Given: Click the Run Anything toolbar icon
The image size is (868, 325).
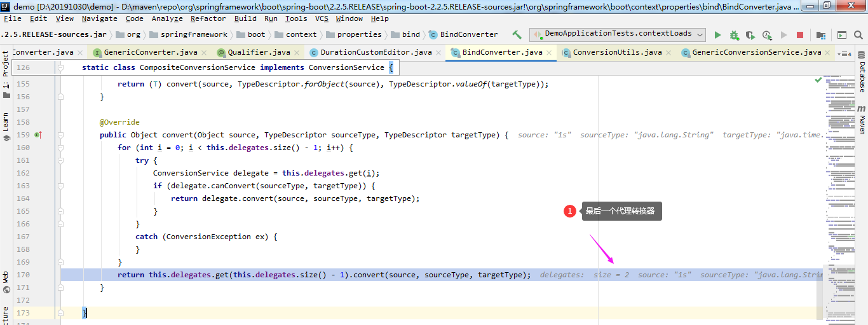Looking at the screenshot, I should point(841,35).
